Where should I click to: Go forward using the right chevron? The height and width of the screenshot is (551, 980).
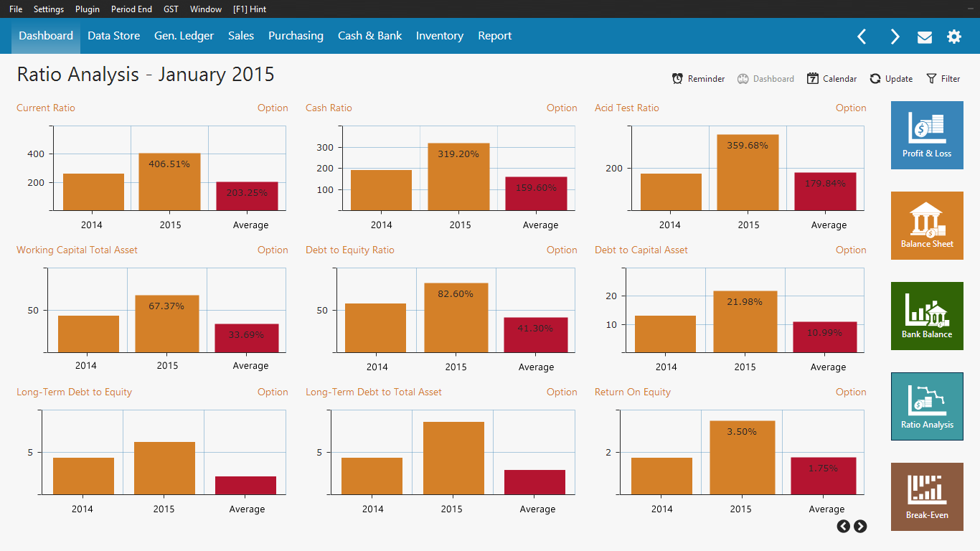point(895,37)
